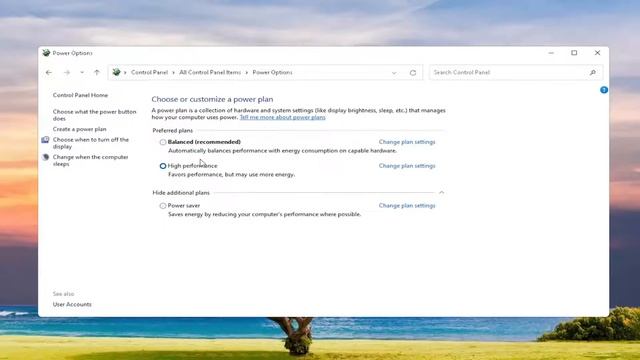
Task: Open Create a power plan link
Action: [x=80, y=129]
